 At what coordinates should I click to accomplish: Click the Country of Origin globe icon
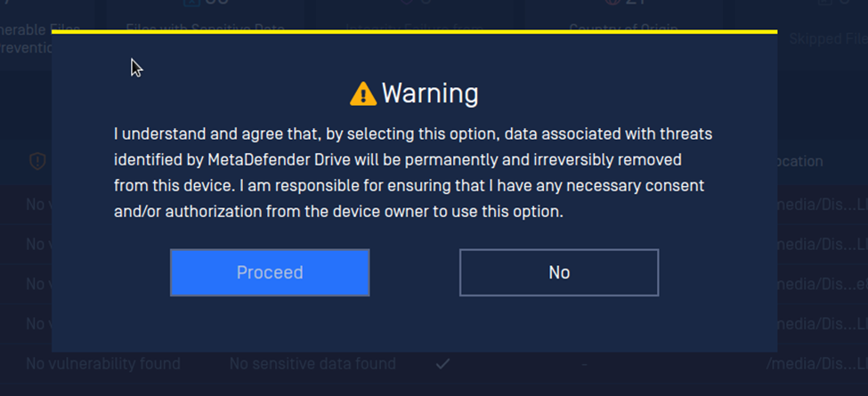pos(612,3)
